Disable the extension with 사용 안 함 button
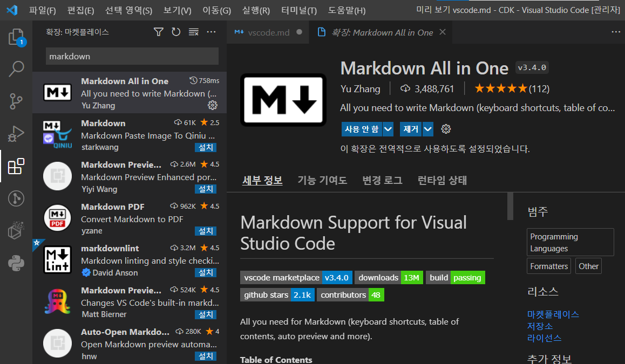 (x=362, y=129)
